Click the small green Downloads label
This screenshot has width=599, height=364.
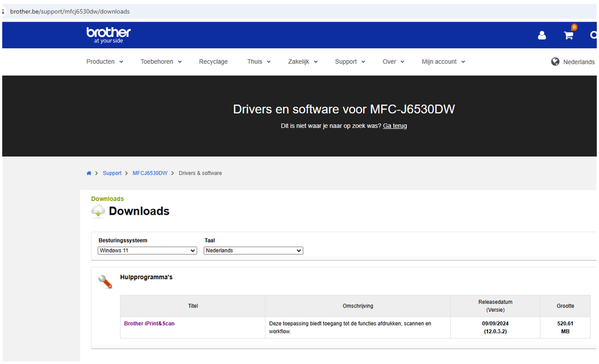pyautogui.click(x=107, y=199)
